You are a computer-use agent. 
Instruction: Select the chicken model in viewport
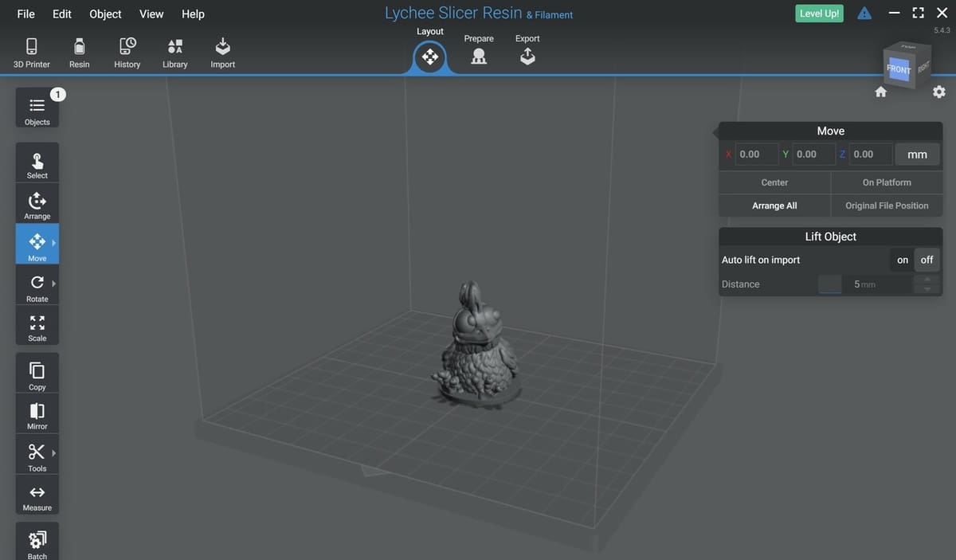476,344
